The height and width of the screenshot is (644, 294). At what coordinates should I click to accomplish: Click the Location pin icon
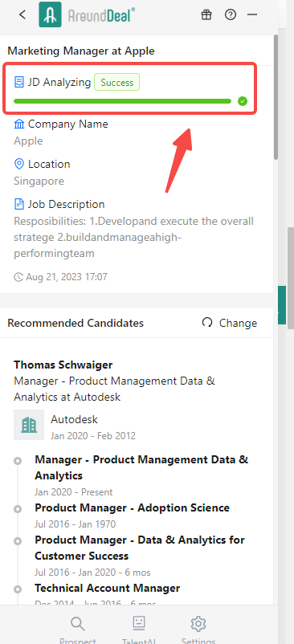[19, 165]
